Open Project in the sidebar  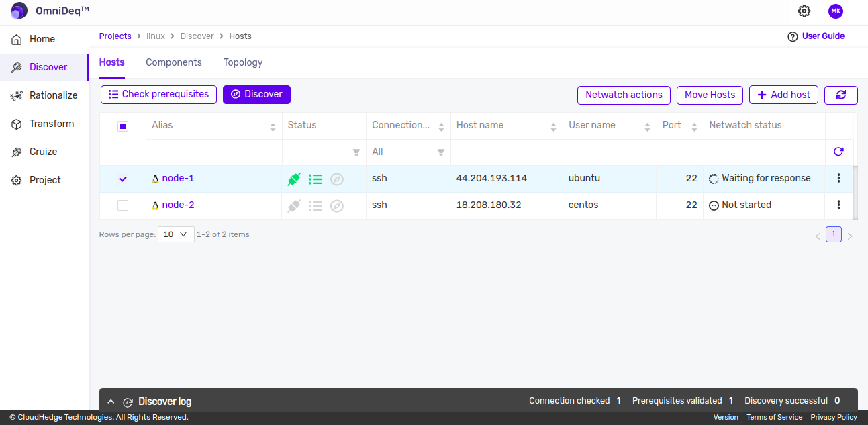click(x=44, y=180)
